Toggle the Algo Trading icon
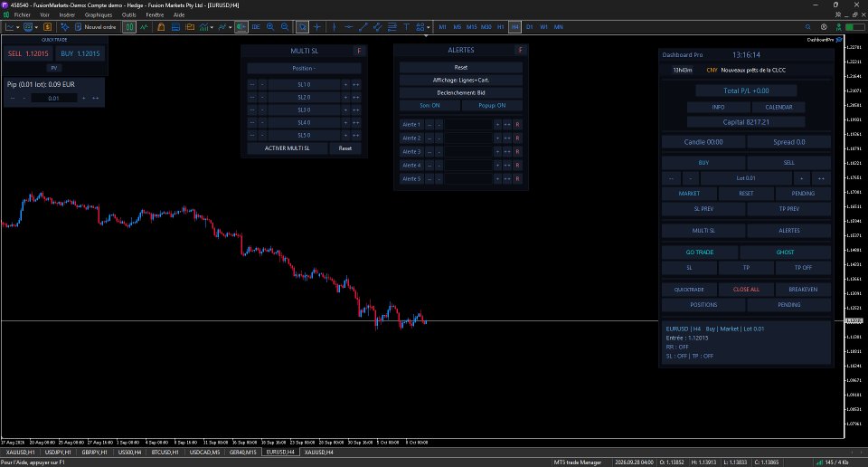The image size is (868, 467). click(x=65, y=26)
